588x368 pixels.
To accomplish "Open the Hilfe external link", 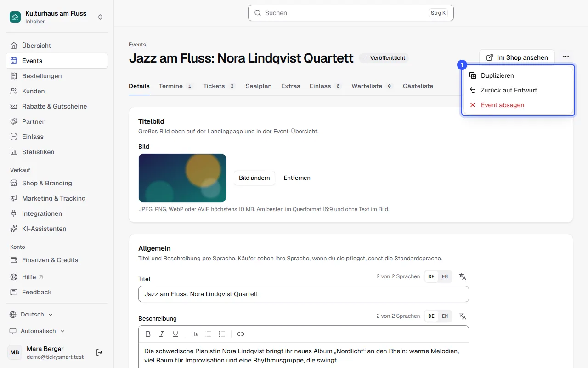I will 57,277.
